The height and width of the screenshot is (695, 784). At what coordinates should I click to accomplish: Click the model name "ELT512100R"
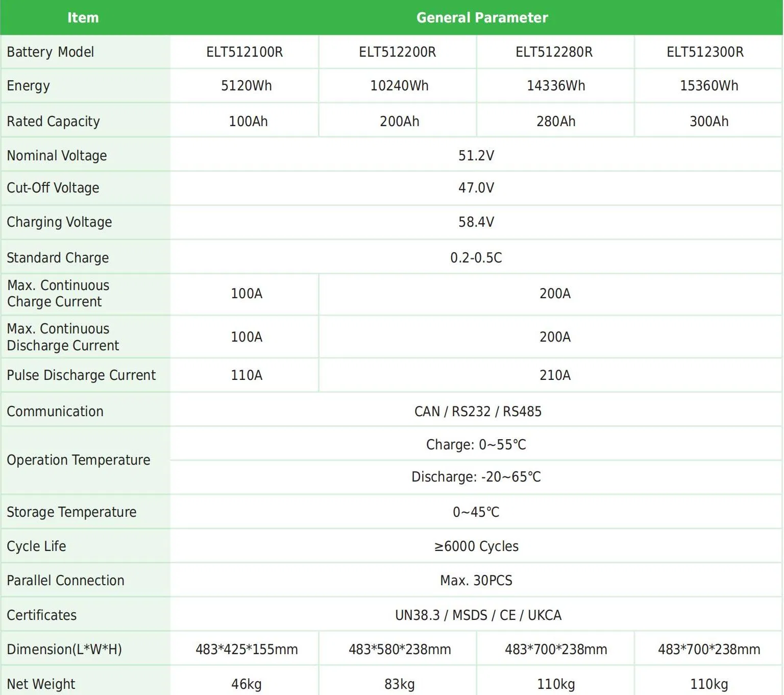pos(244,52)
